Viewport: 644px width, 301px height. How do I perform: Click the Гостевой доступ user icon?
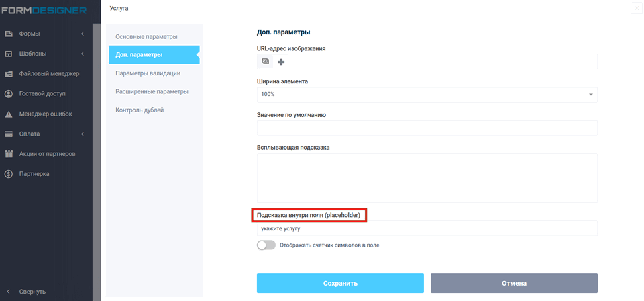pyautogui.click(x=9, y=94)
